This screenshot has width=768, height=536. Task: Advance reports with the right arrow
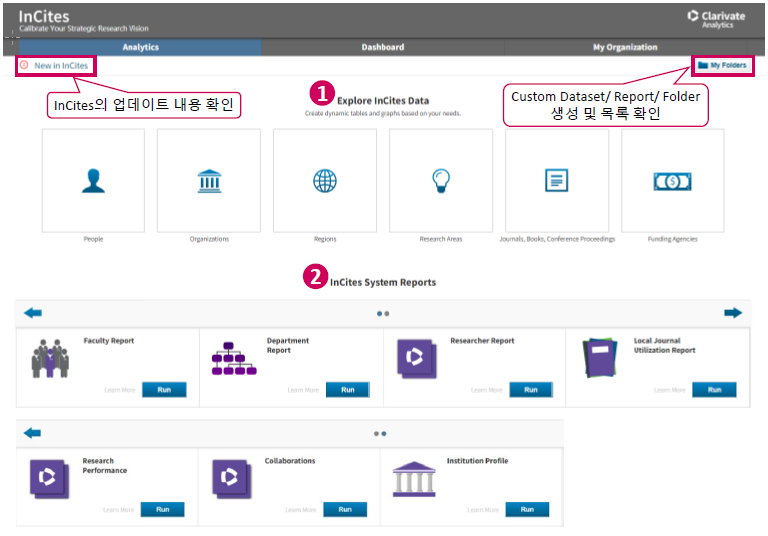point(733,313)
